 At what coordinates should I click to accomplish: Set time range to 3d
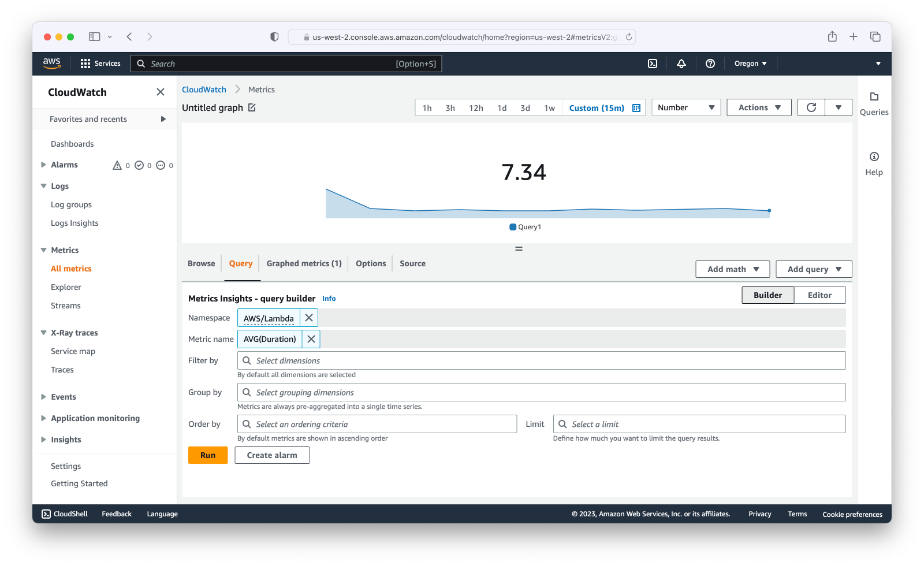click(x=525, y=108)
